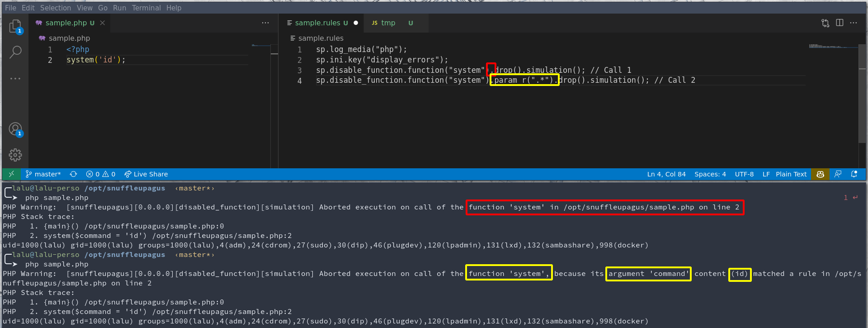Open the problems panel from errors and warnings count
This screenshot has height=328, width=868.
pyautogui.click(x=101, y=174)
